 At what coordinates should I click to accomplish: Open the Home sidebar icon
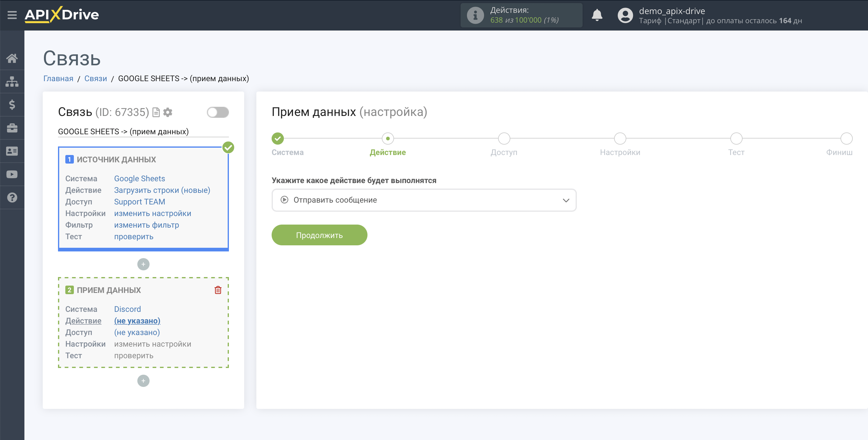click(12, 58)
